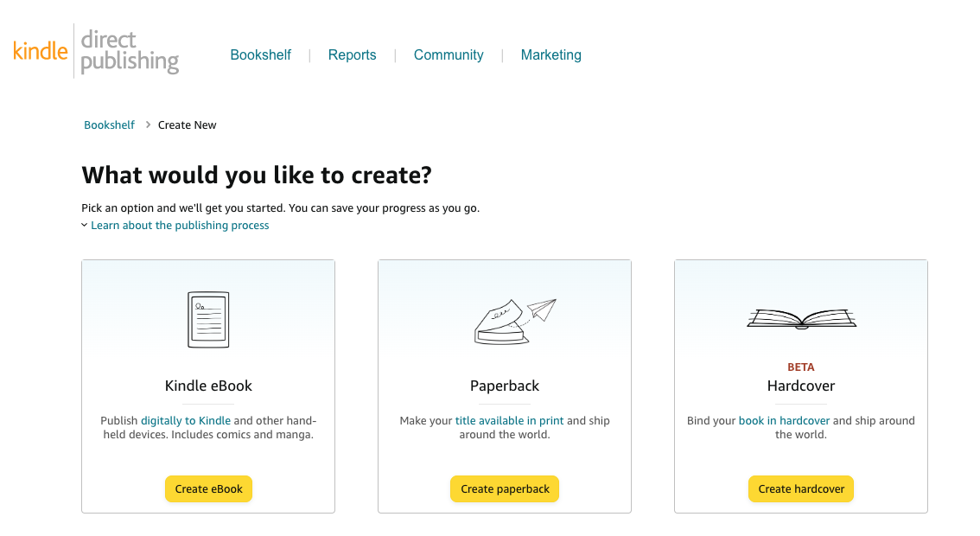Click the Kindle eBook reader icon

point(208,320)
